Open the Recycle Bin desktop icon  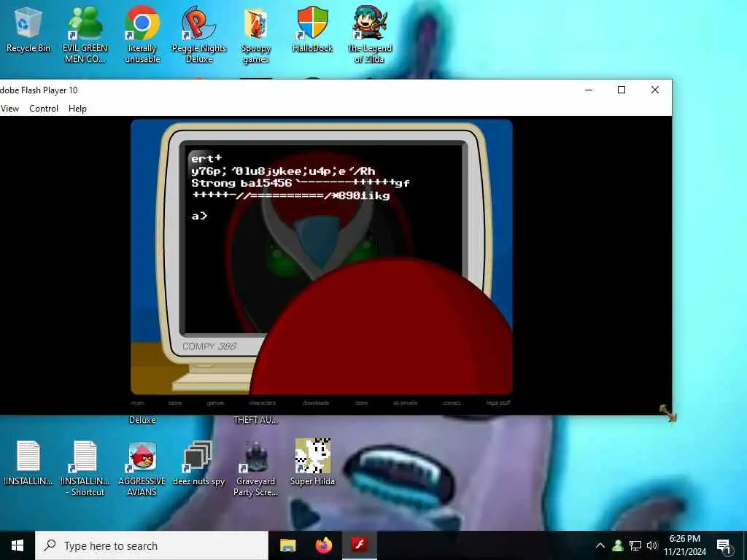point(28,29)
